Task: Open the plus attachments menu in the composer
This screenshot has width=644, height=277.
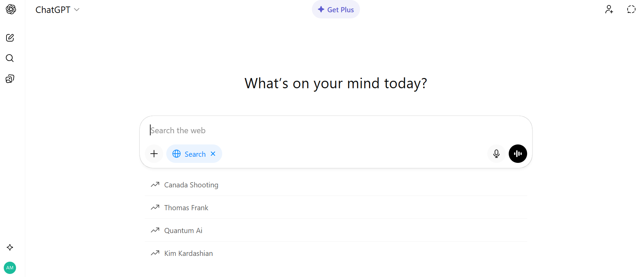Action: 154,154
